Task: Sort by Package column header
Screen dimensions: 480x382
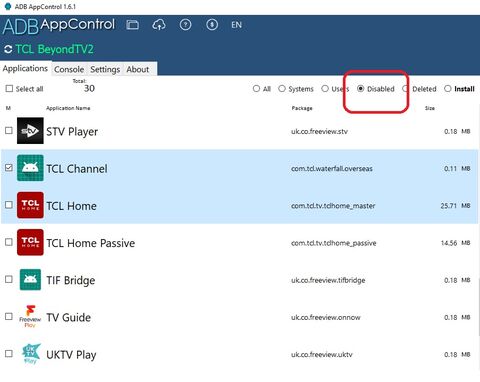Action: (302, 108)
